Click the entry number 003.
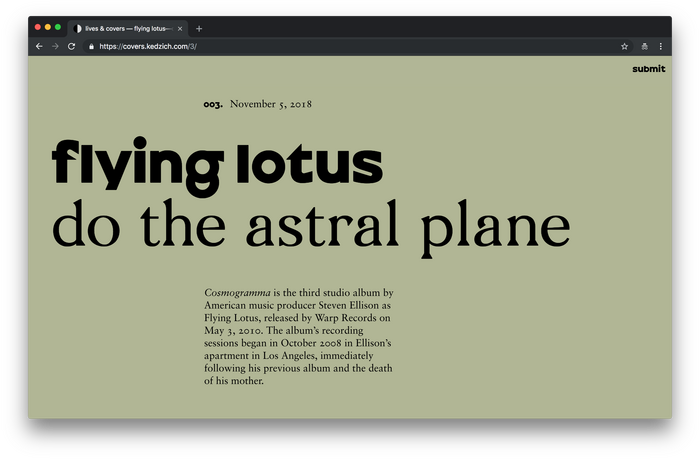This screenshot has width=700, height=459. point(213,104)
